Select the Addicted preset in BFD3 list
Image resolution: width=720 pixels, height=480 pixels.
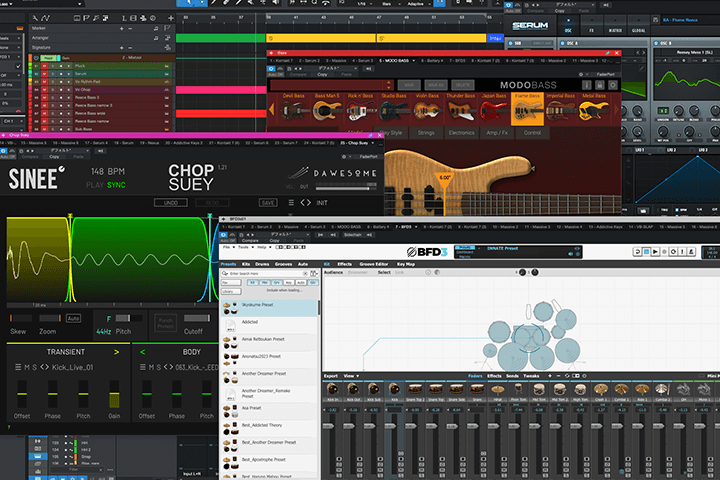[270, 325]
